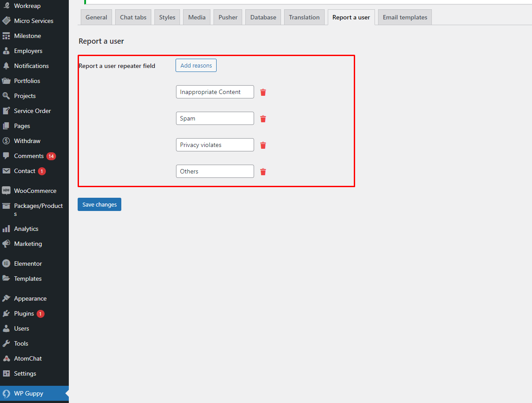Viewport: 532px width, 403px height.
Task: Remove the Spam reason with trash icon
Action: pyautogui.click(x=263, y=119)
